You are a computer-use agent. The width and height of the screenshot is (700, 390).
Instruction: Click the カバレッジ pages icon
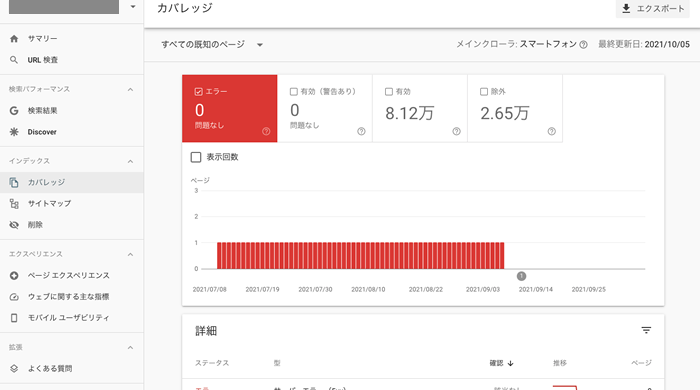[x=14, y=182]
